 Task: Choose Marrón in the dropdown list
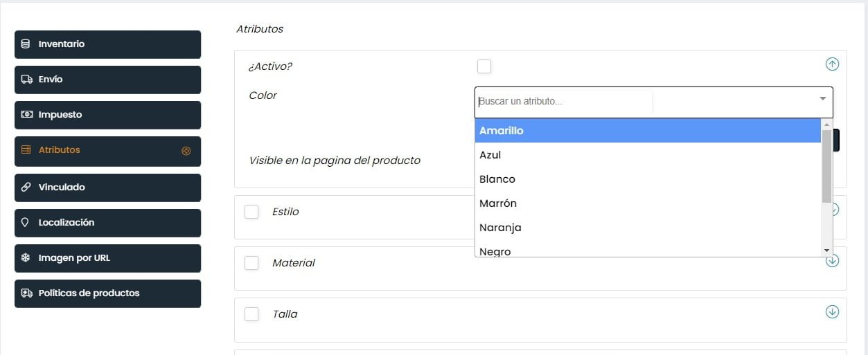click(x=498, y=203)
